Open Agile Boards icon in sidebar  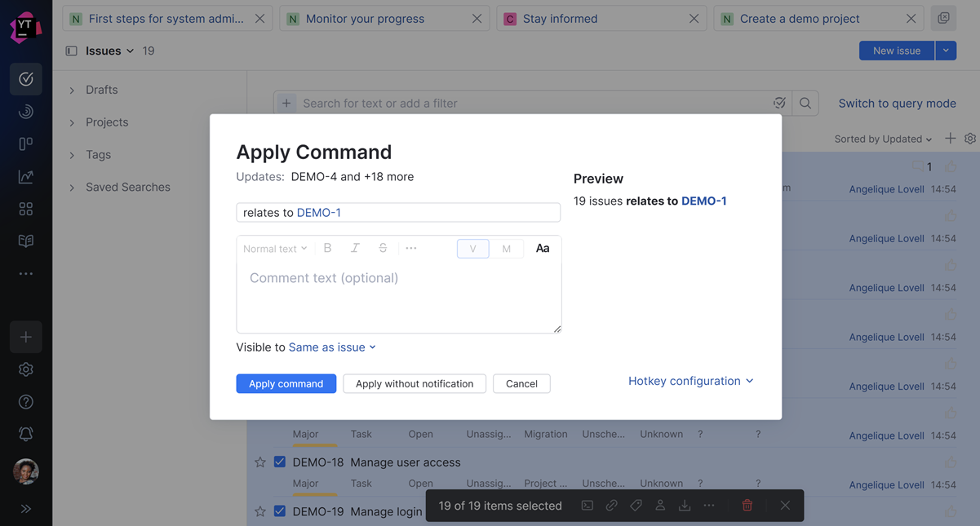(26, 144)
